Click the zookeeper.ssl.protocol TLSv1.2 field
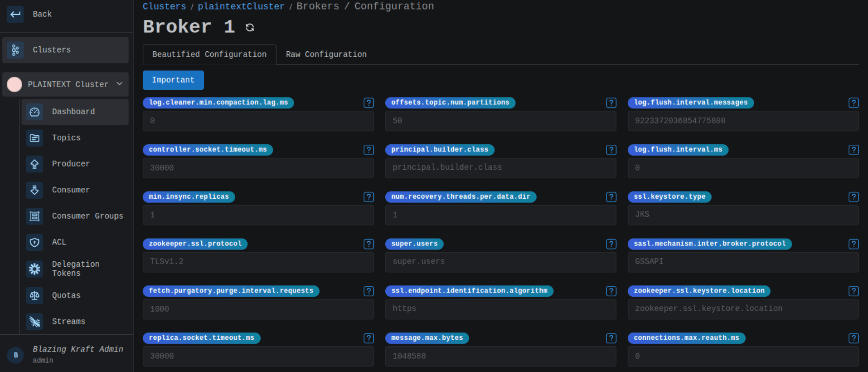This screenshot has width=868, height=372. pyautogui.click(x=258, y=262)
